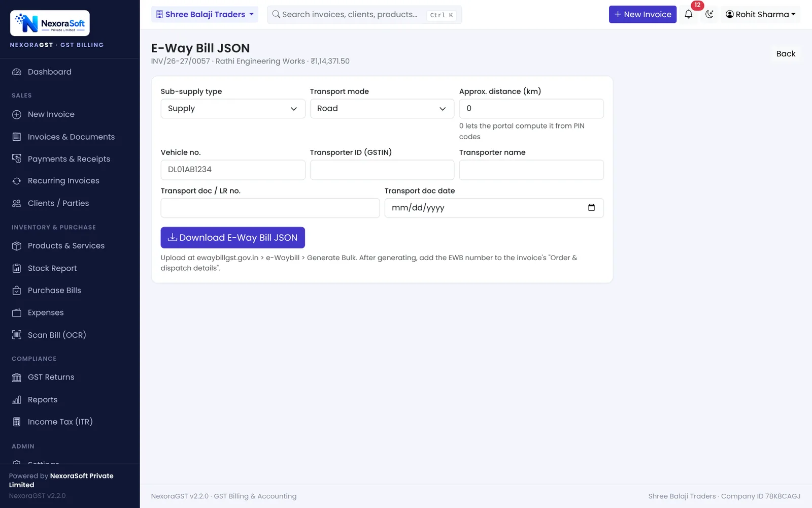
Task: Click the Recurring Invoices refresh icon
Action: tap(17, 181)
